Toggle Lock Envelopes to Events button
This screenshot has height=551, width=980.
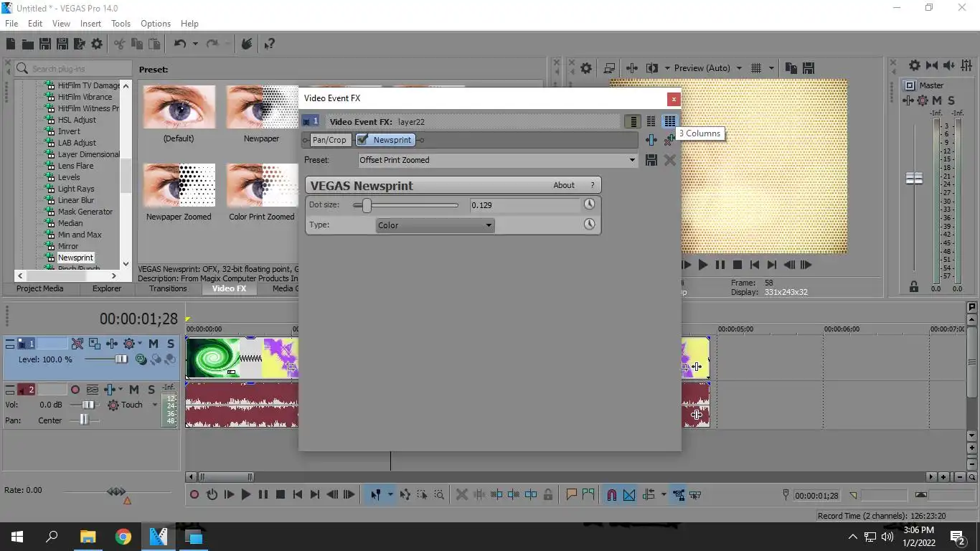678,494
